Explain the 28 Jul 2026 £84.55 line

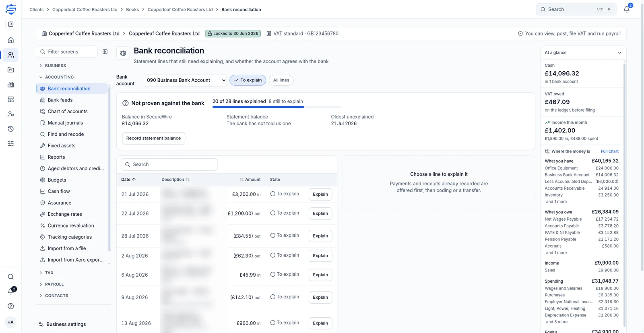point(320,236)
